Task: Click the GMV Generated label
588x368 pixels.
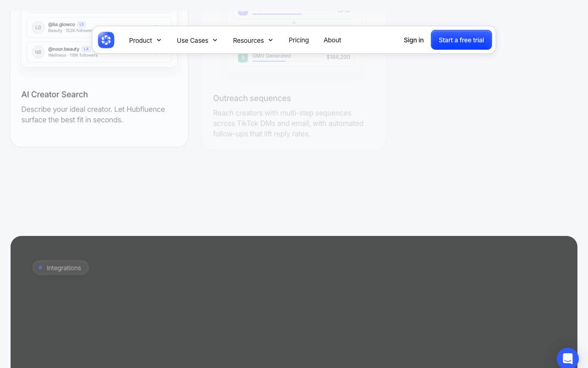Action: (271, 56)
